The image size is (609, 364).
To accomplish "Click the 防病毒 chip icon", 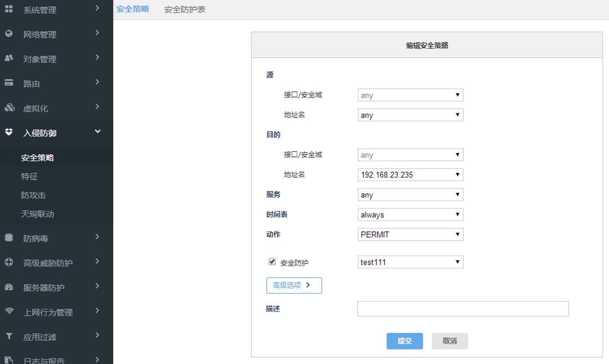I will (9, 238).
